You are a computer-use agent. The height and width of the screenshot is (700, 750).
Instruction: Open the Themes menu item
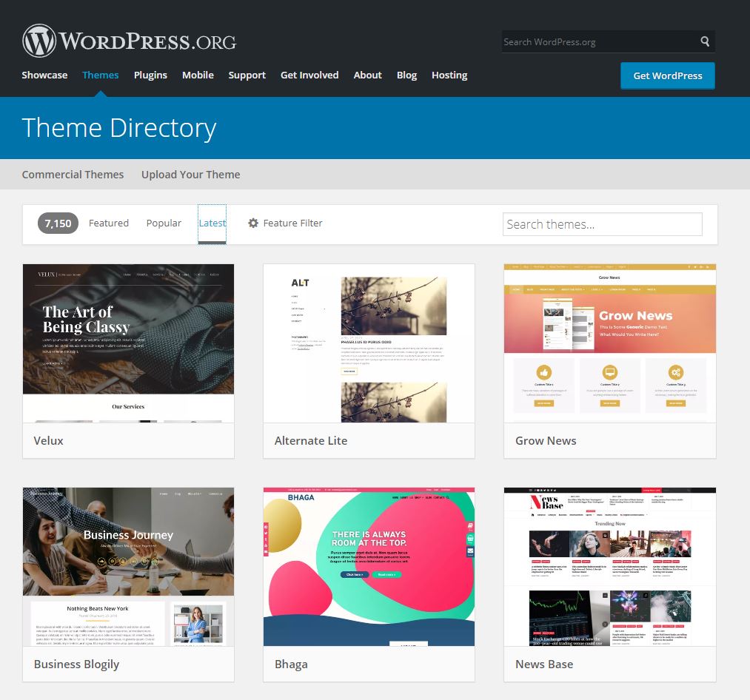point(101,75)
